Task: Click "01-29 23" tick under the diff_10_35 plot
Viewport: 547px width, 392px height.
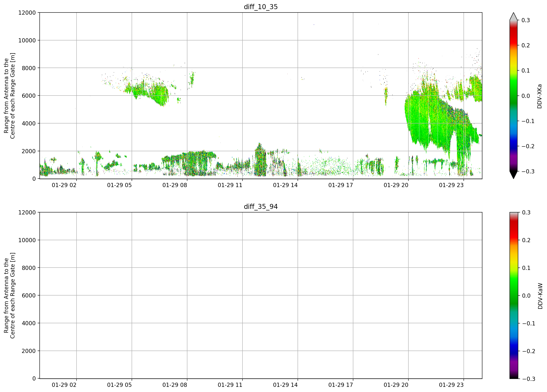Action: (451, 185)
